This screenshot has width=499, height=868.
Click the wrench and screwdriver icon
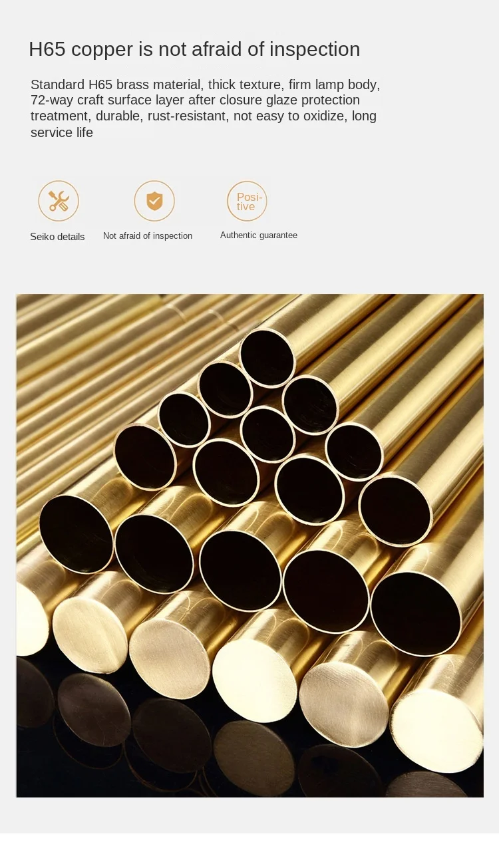pos(59,201)
